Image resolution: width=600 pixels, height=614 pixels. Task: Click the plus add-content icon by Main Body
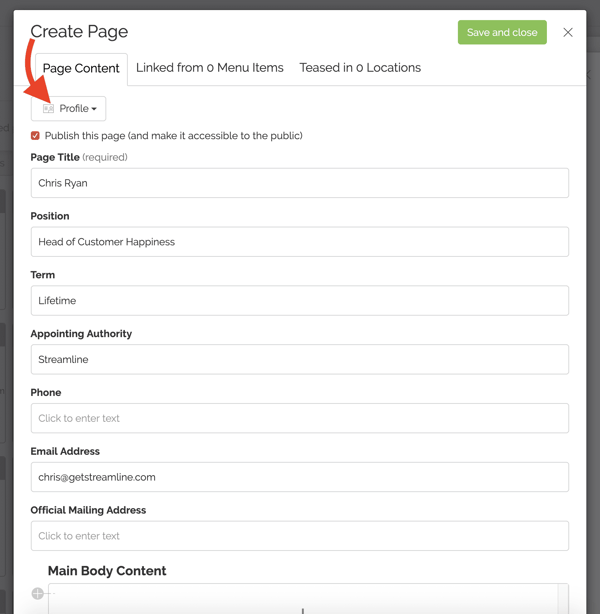(38, 593)
